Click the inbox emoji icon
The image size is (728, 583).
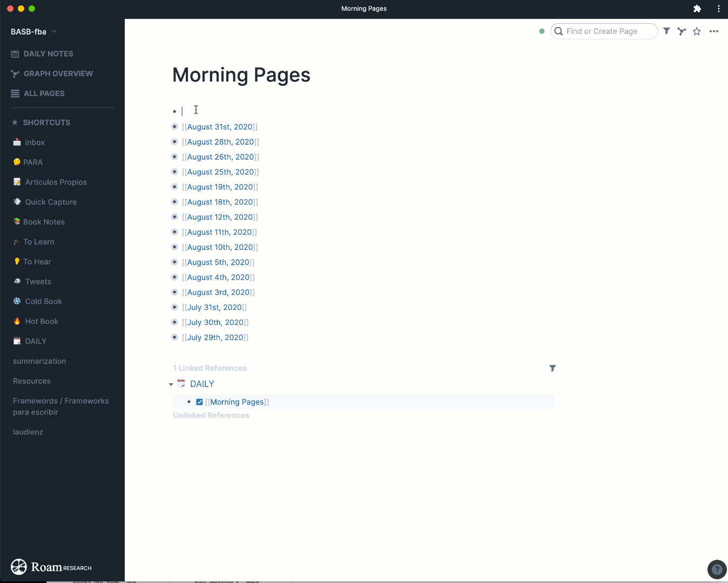tap(17, 143)
